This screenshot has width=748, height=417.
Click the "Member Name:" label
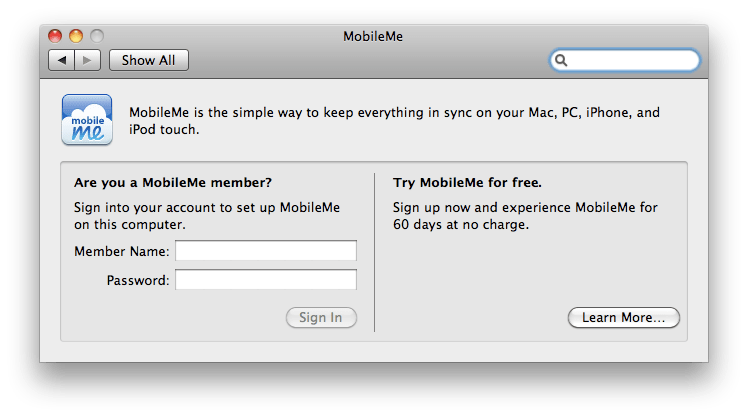click(122, 251)
